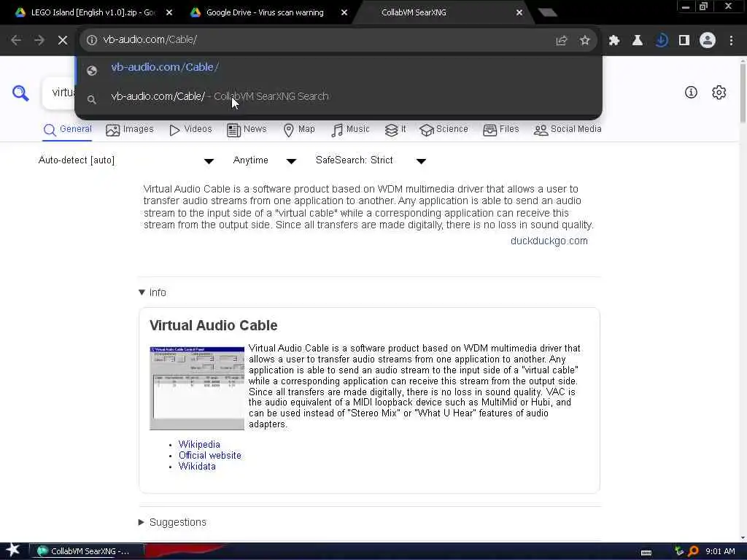The height and width of the screenshot is (560, 747).
Task: Open the Chrome Labs flask icon
Action: click(x=638, y=41)
